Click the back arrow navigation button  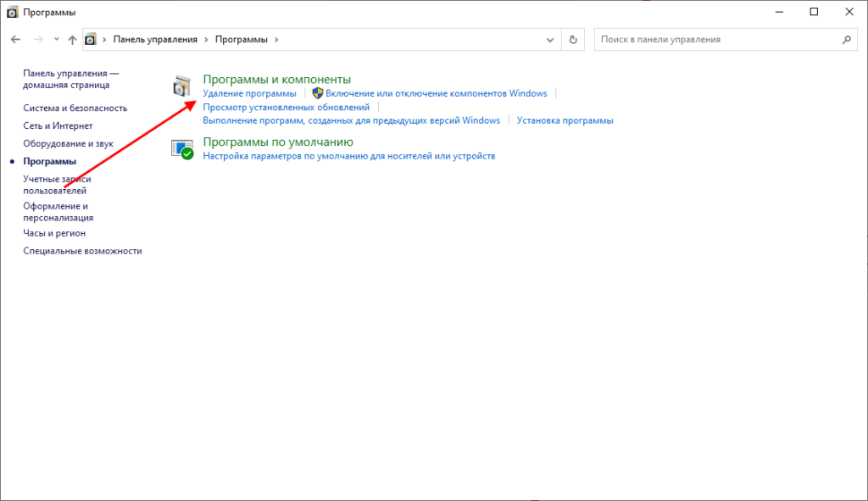[16, 40]
